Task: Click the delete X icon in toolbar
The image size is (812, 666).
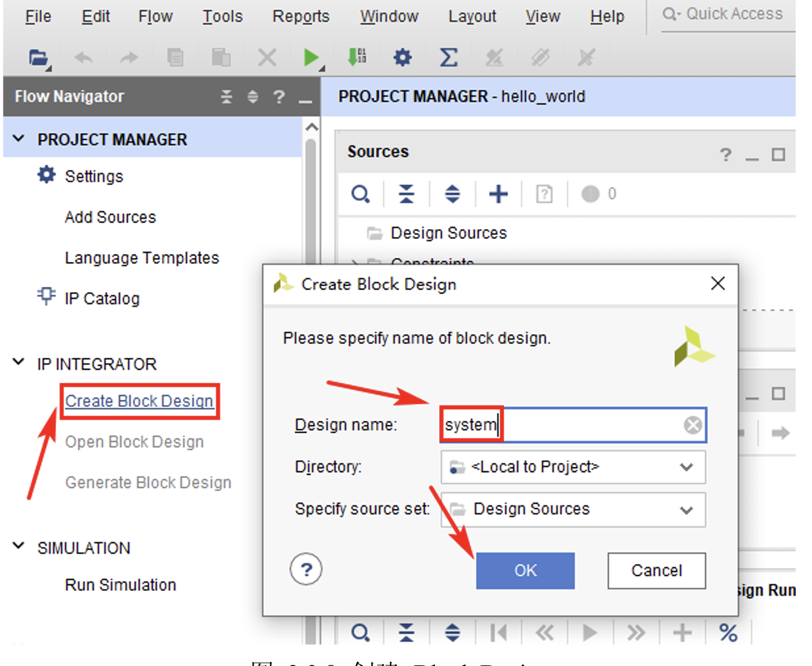Action: [x=267, y=58]
